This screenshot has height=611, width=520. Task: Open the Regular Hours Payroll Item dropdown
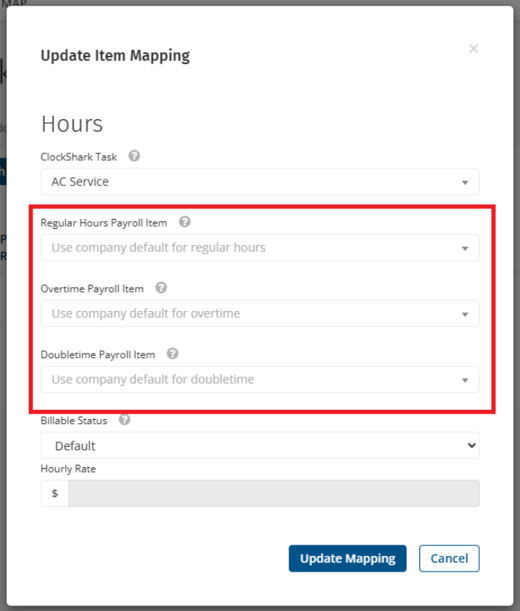coord(260,247)
